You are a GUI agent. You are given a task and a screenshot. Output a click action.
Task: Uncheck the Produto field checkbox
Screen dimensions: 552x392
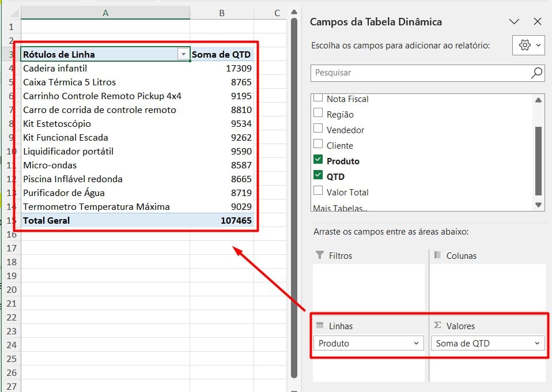[318, 159]
